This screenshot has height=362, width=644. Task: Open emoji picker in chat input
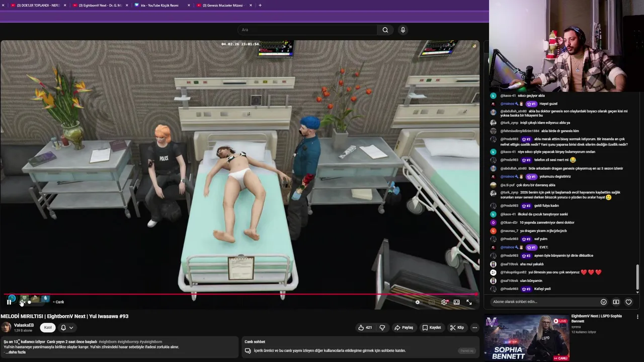604,302
